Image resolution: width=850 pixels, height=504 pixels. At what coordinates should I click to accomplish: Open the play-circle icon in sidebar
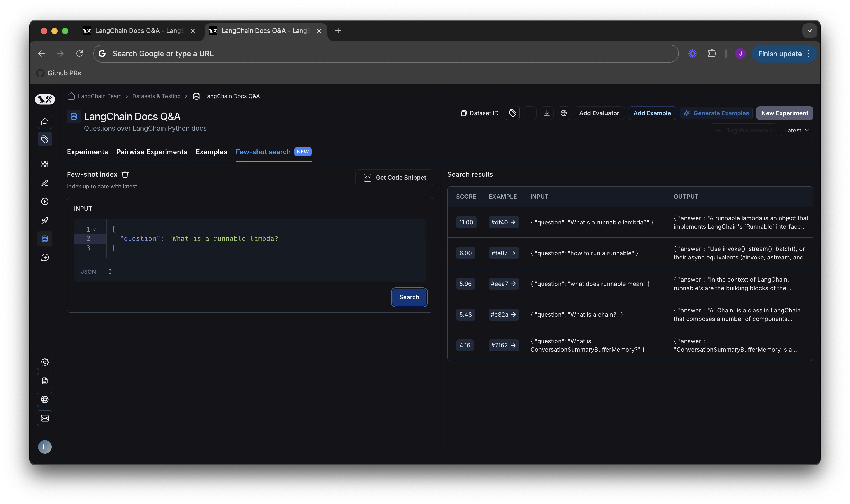[45, 201]
